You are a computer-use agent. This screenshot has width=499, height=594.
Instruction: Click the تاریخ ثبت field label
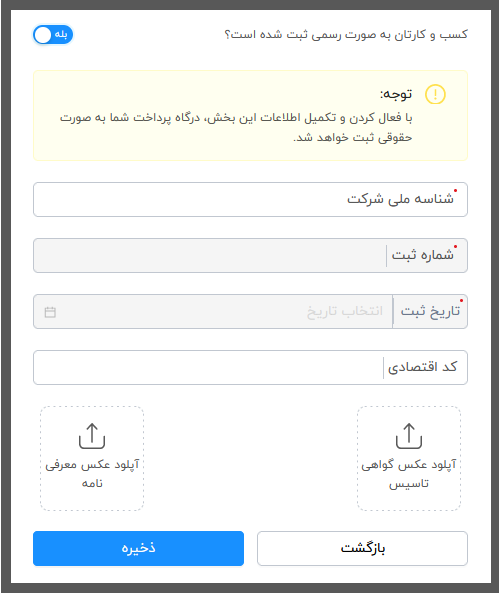[430, 311]
